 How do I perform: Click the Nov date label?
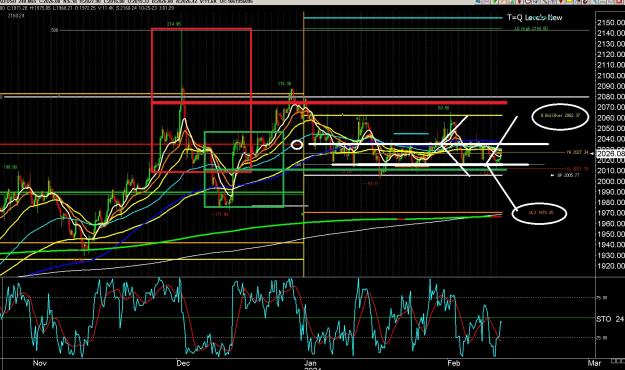39,363
